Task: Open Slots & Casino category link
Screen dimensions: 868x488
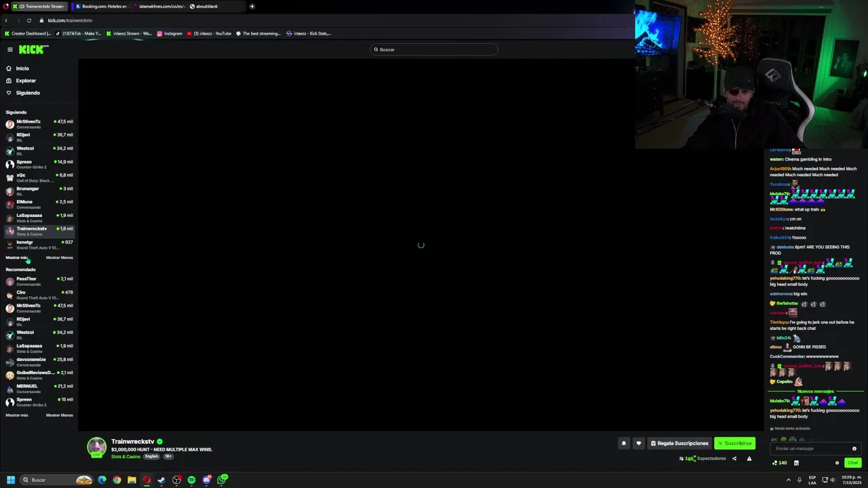Action: point(125,456)
